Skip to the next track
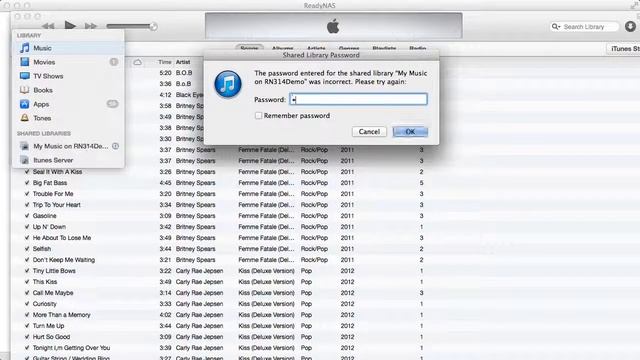This screenshot has height=360, width=640. (x=91, y=26)
